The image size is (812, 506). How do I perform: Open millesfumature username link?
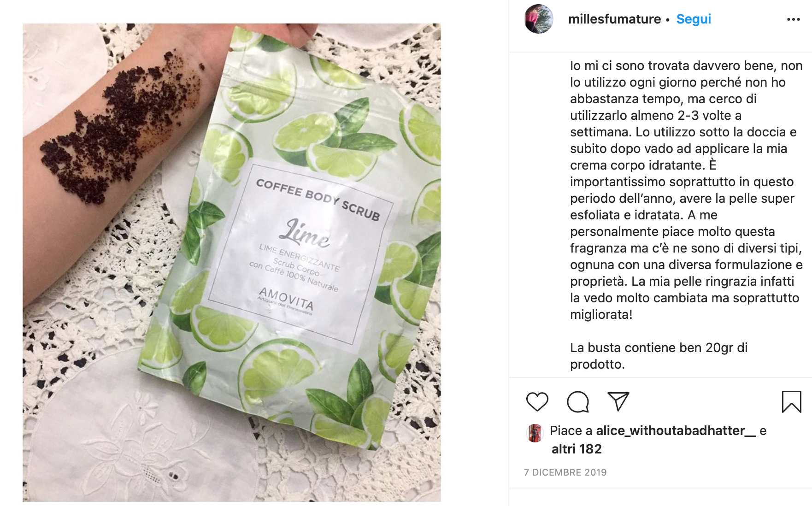pos(614,19)
